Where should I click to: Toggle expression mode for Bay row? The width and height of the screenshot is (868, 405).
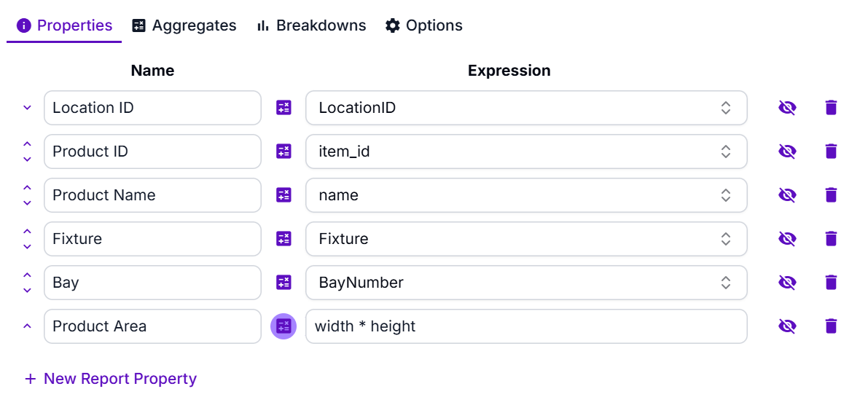[284, 283]
